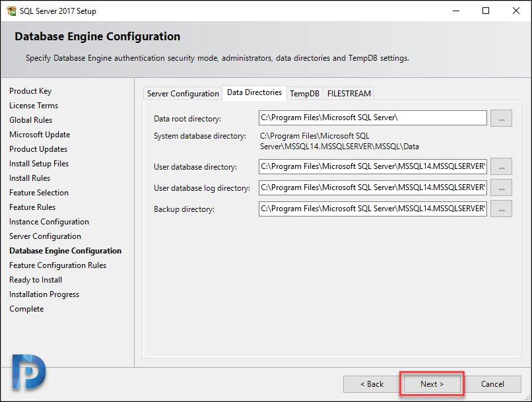Click the SQL Server Setup title bar icon
Image resolution: width=532 pixels, height=402 pixels.
(x=11, y=11)
